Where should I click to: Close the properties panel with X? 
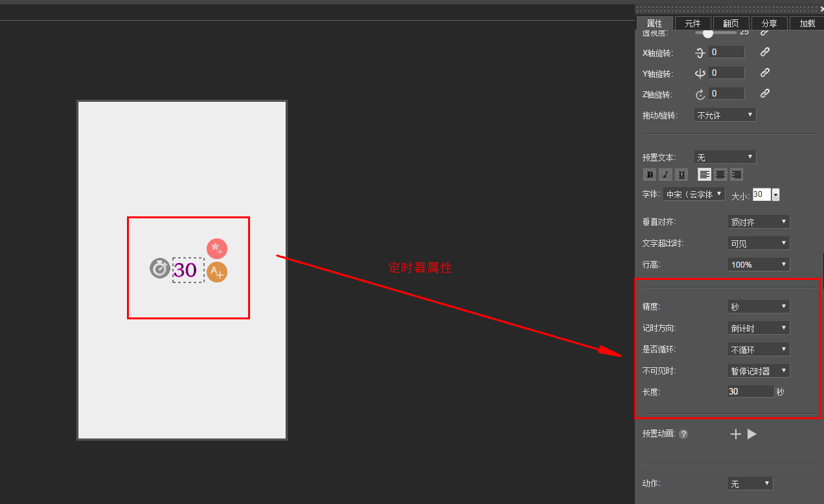pos(823,9)
